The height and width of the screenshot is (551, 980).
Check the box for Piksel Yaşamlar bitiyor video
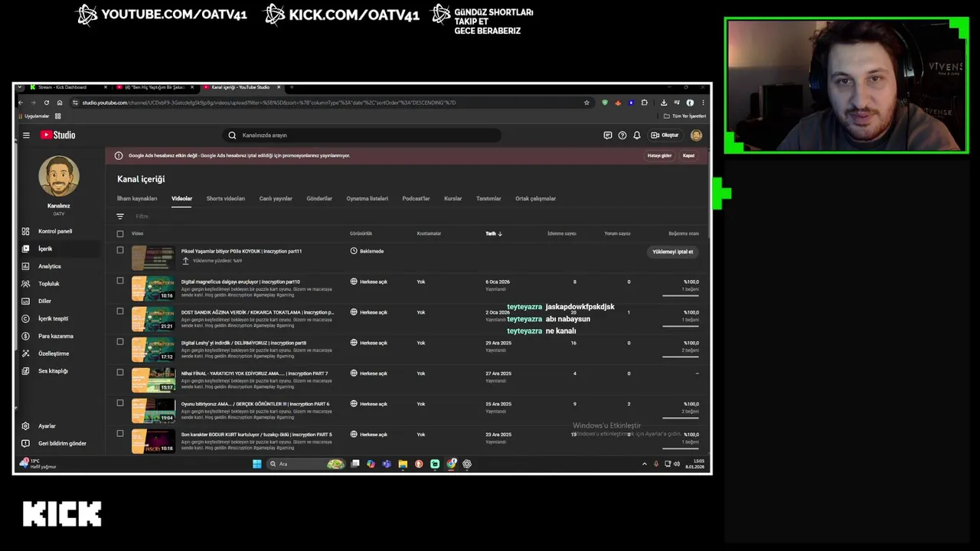pos(120,250)
